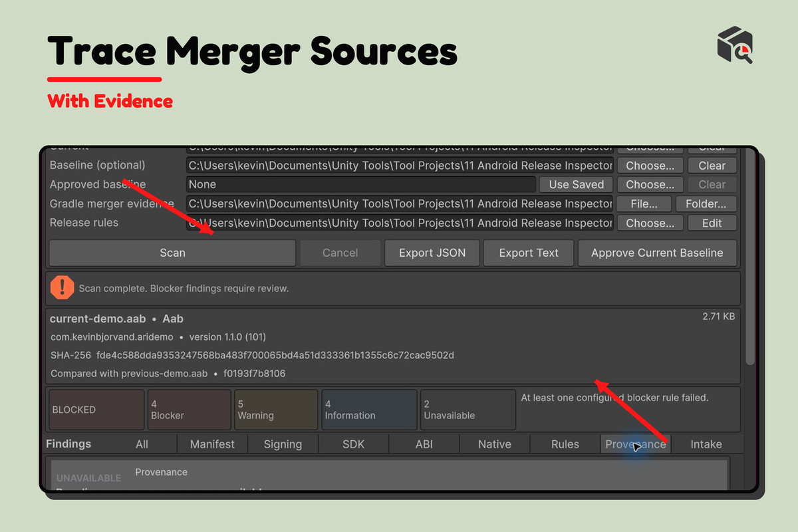This screenshot has width=798, height=532.
Task: Click the Gradle merger evidence path field
Action: click(x=399, y=203)
